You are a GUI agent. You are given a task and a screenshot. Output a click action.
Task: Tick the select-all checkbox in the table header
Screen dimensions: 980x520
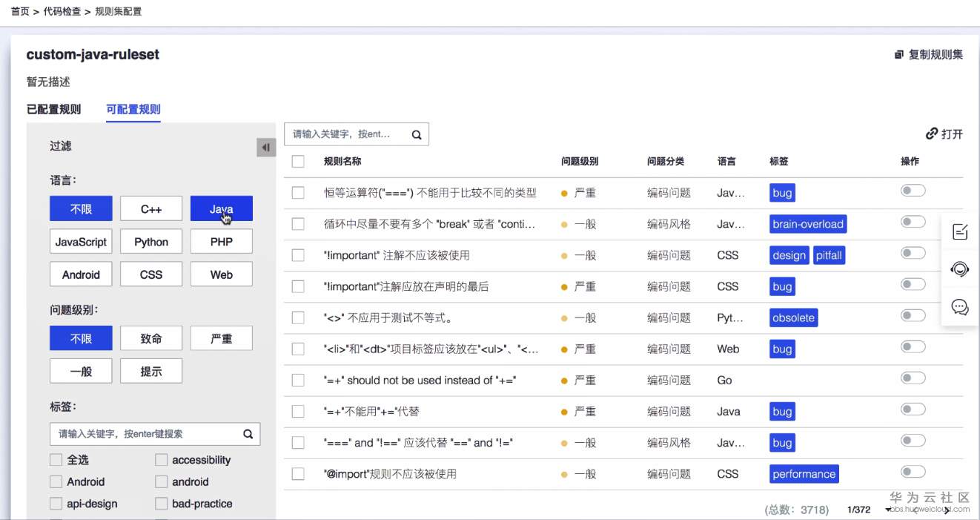click(x=298, y=161)
